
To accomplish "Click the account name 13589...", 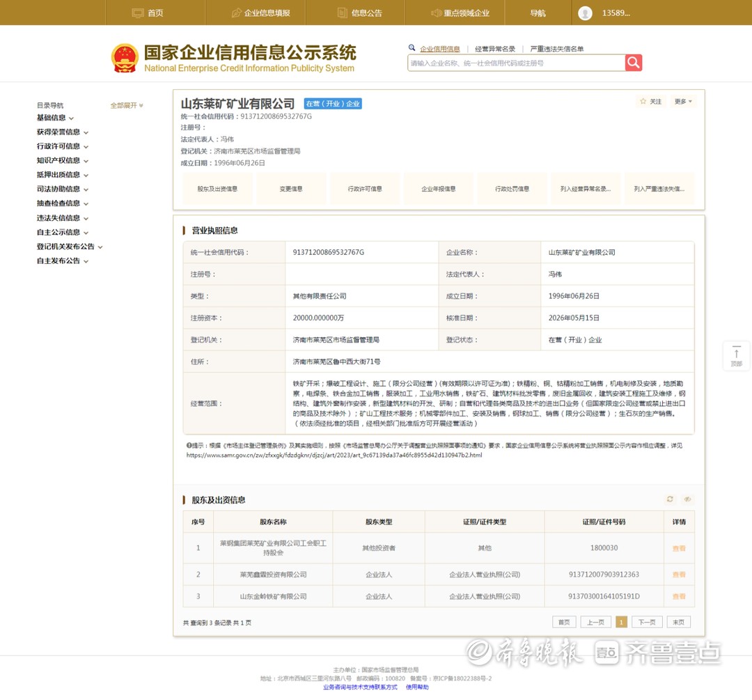I will (x=616, y=13).
